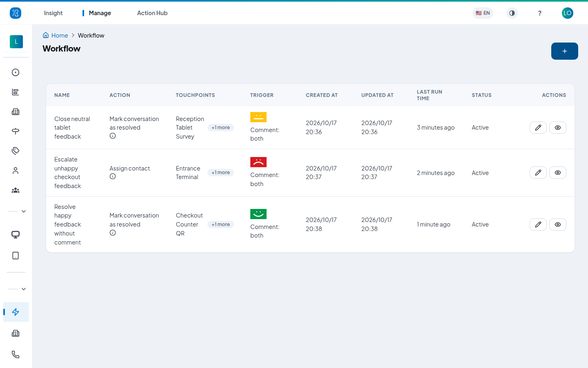This screenshot has width=588, height=368.
Task: Edit the Close neutral tablet feedback workflow
Action: [x=538, y=128]
